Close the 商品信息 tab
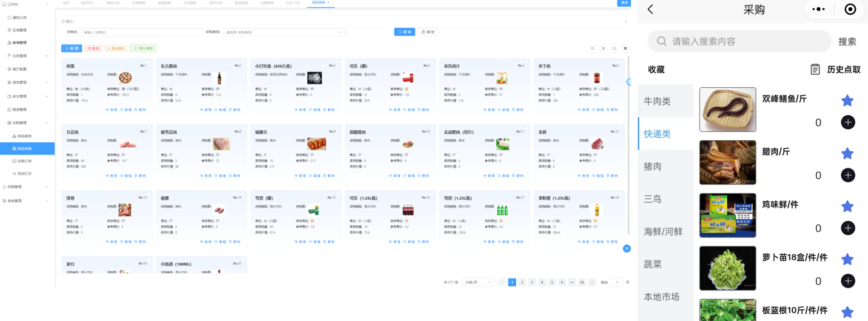 (329, 3)
